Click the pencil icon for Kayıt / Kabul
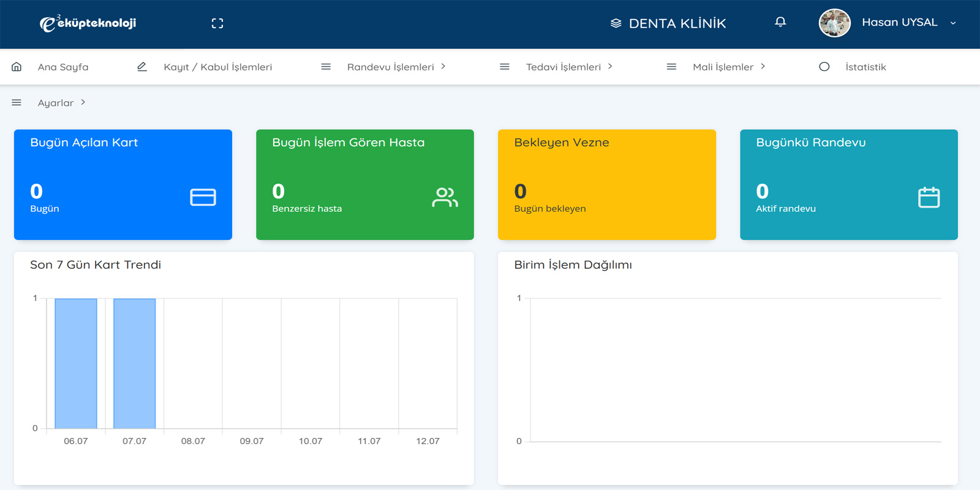 142,66
